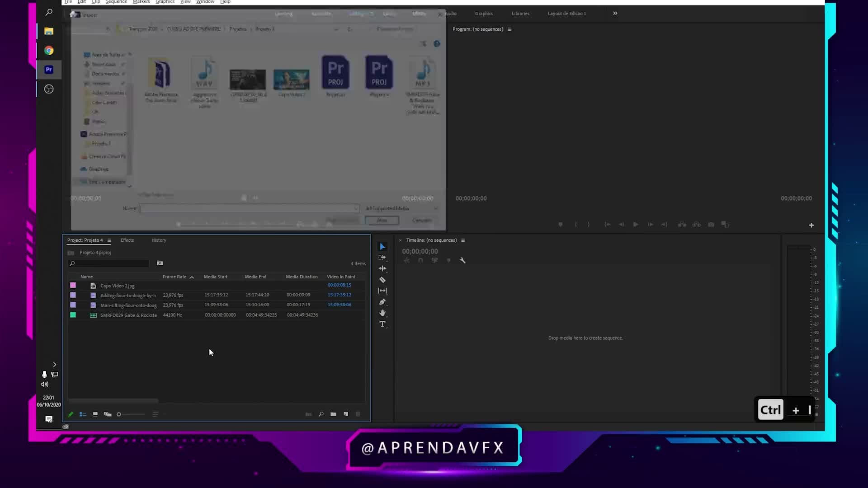Step back one frame in Program monitor

pos(622,225)
